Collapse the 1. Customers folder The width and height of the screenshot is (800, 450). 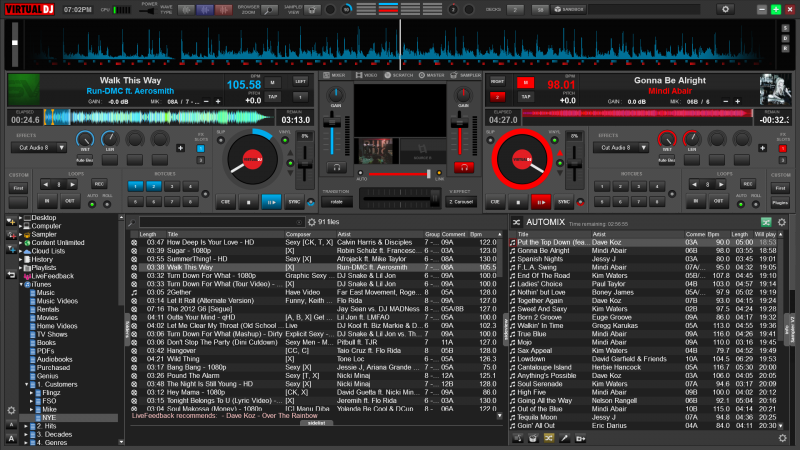click(x=27, y=385)
